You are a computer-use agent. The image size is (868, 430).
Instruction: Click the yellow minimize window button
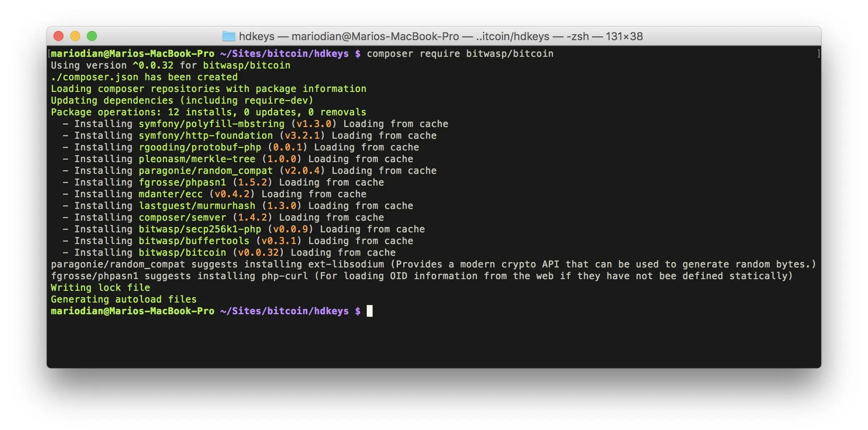pos(75,36)
